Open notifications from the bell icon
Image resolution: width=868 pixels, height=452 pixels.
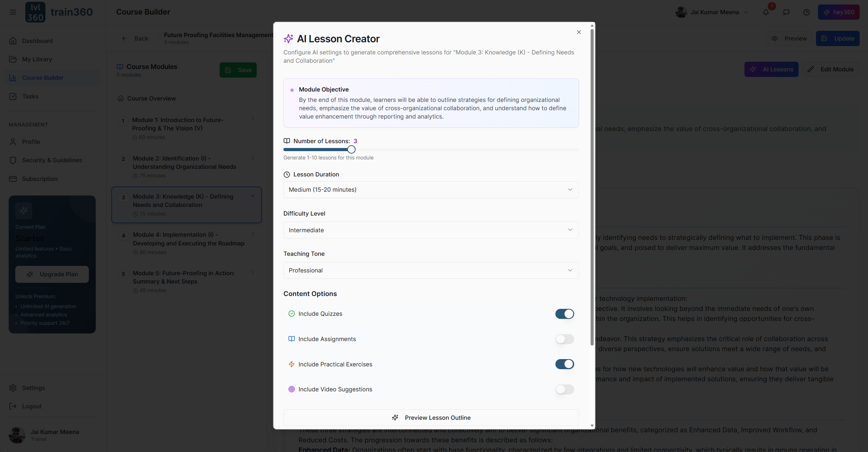(765, 12)
